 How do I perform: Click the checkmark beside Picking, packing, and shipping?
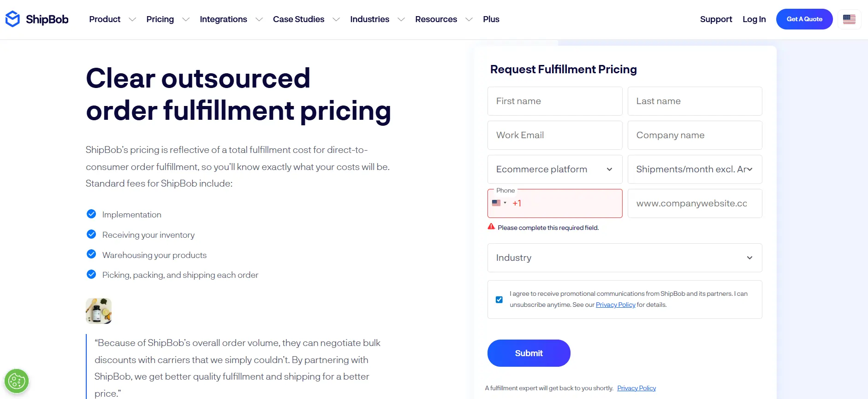tap(91, 274)
